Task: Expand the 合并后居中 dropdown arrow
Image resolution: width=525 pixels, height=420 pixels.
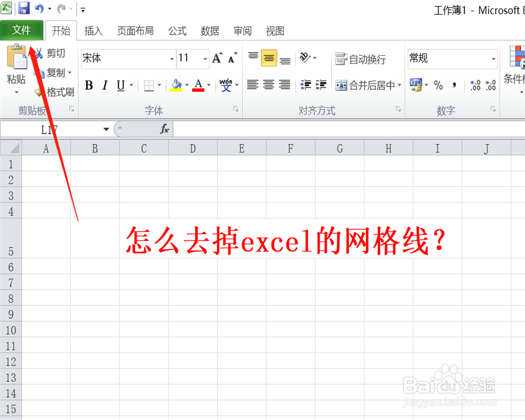Action: pos(400,85)
